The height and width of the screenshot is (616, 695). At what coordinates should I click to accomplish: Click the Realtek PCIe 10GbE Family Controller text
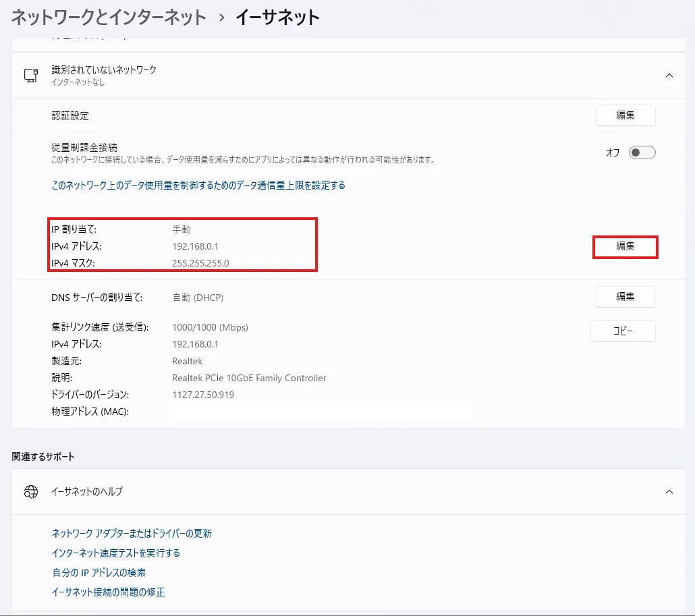pyautogui.click(x=249, y=378)
